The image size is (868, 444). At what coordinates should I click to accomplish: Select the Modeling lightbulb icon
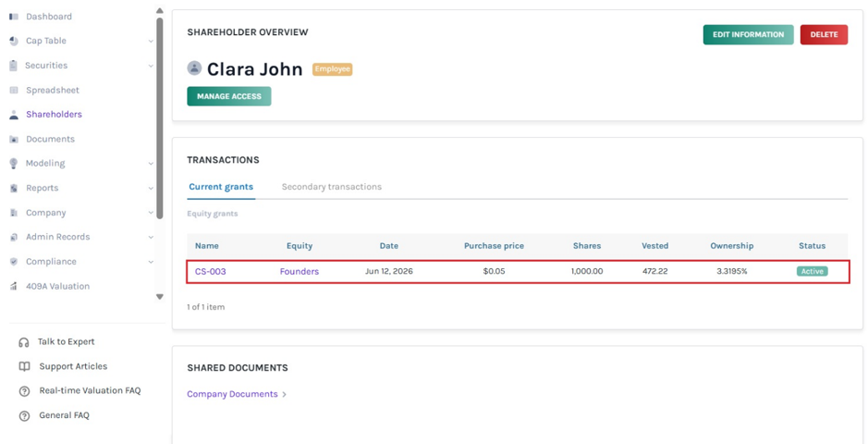coord(14,164)
